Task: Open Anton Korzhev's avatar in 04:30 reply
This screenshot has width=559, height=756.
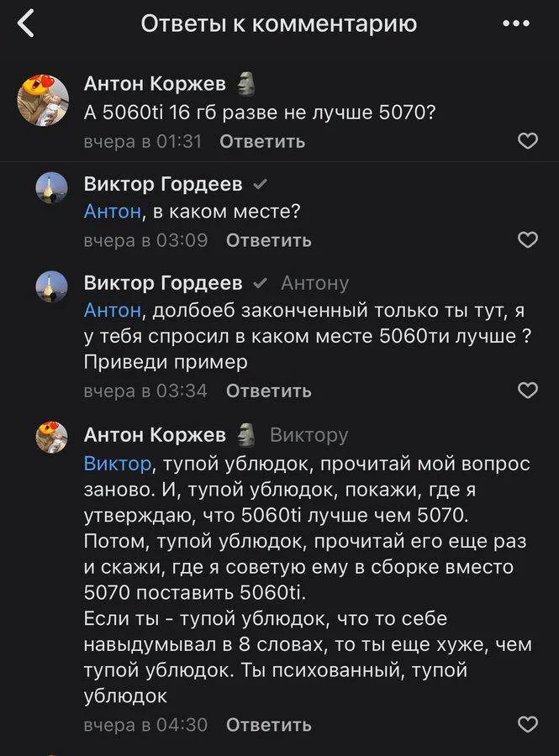Action: pyautogui.click(x=51, y=438)
